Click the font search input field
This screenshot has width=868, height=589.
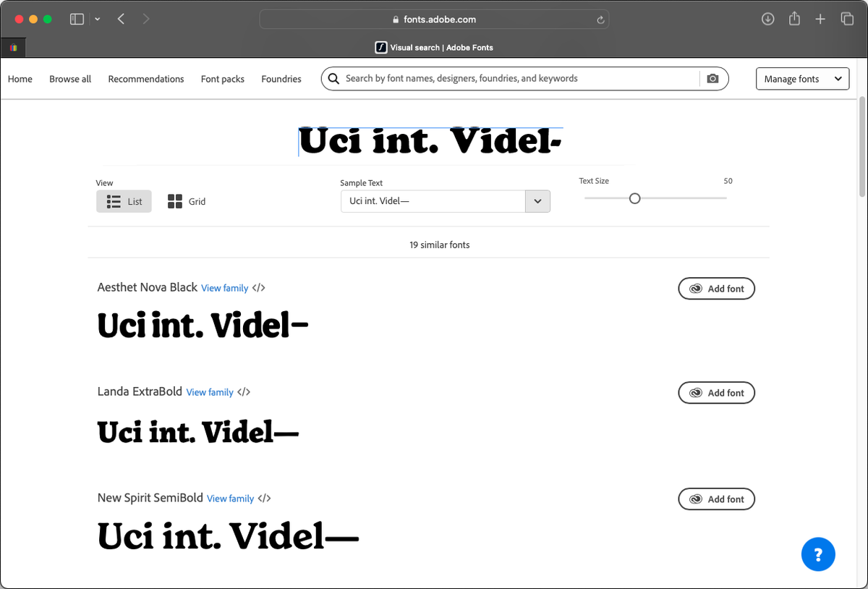click(x=506, y=78)
